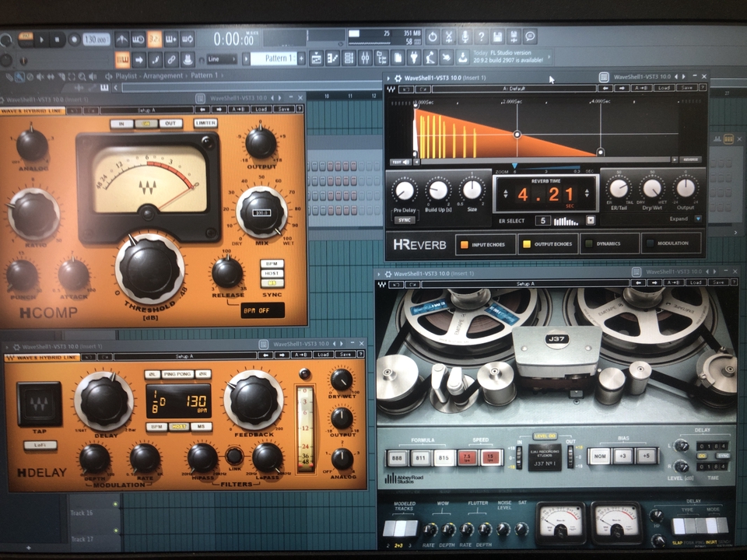Select HOST sync mode on HComp

[x=272, y=273]
